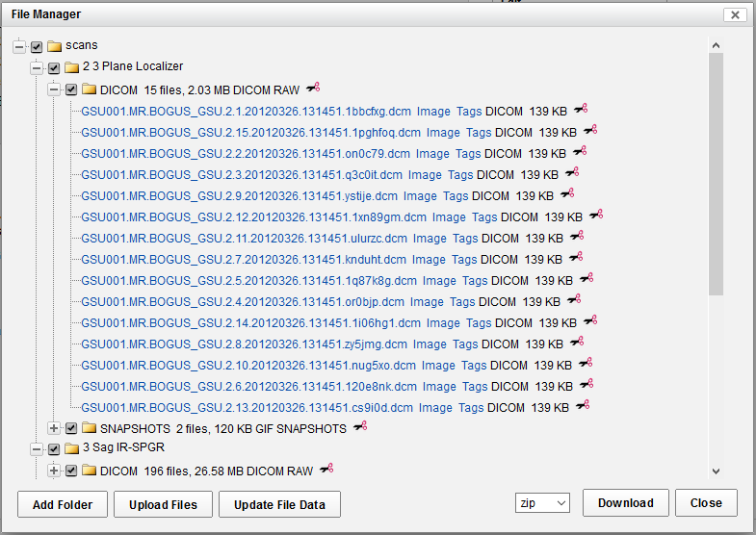This screenshot has height=535, width=756.
Task: Toggle the SNAPSHOTS folder checkbox
Action: pos(71,428)
